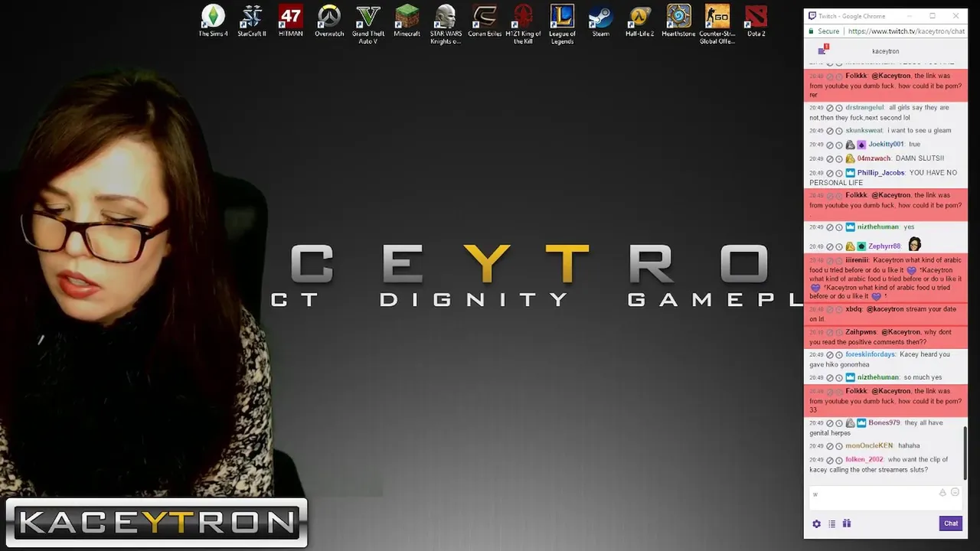
Task: Click the Chrome address bar URL
Action: (x=906, y=31)
